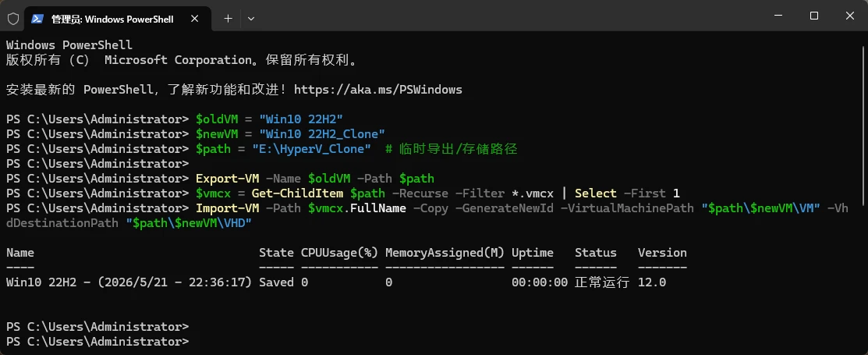Click the Import-VM command text
Screen dimensions: 868x355
[x=228, y=208]
